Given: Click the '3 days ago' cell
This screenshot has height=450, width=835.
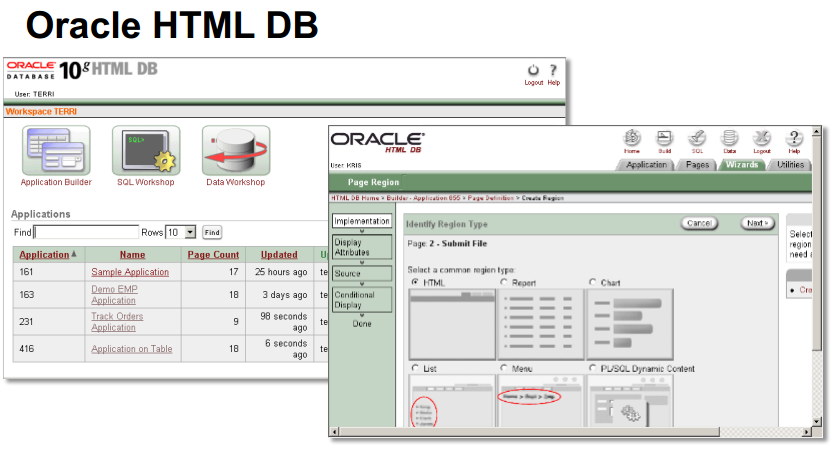Looking at the screenshot, I should tap(281, 294).
